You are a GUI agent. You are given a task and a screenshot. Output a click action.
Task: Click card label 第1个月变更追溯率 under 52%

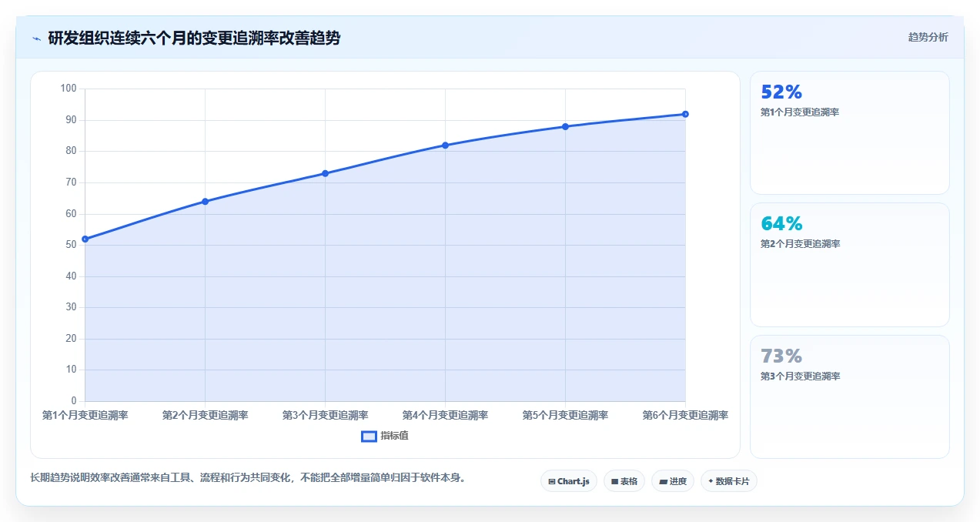pos(800,112)
